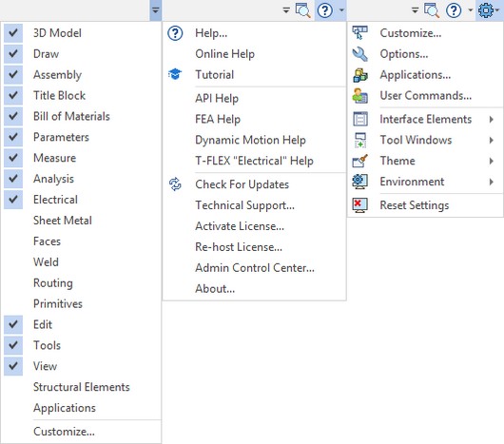
Task: Click the blue gear settings icon
Action: pos(486,10)
